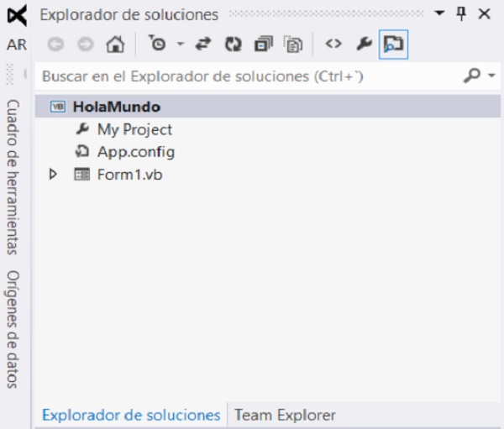
Task: Toggle auto-hide pin of Solution Explorer
Action: pyautogui.click(x=461, y=13)
